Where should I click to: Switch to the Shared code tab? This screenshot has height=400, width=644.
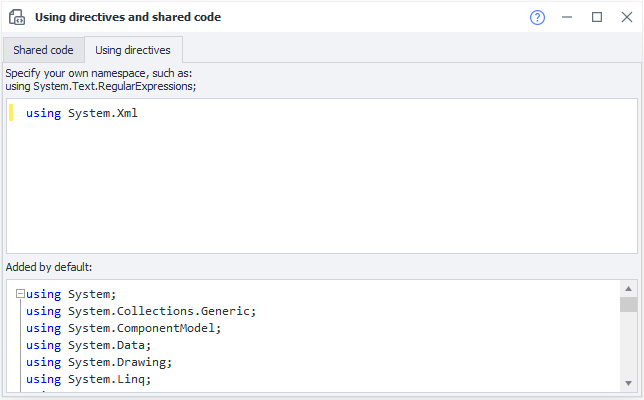click(43, 50)
